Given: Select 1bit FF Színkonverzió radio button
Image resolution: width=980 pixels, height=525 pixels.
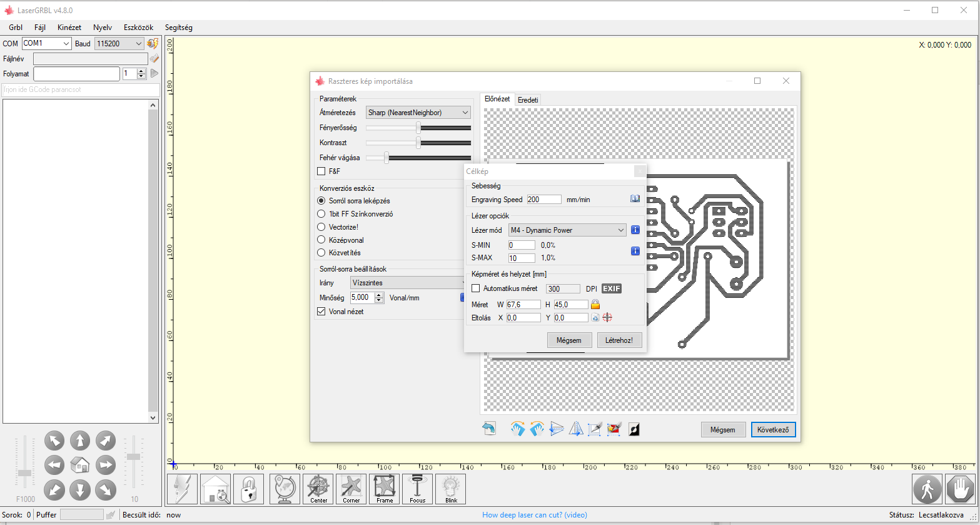Looking at the screenshot, I should point(321,214).
